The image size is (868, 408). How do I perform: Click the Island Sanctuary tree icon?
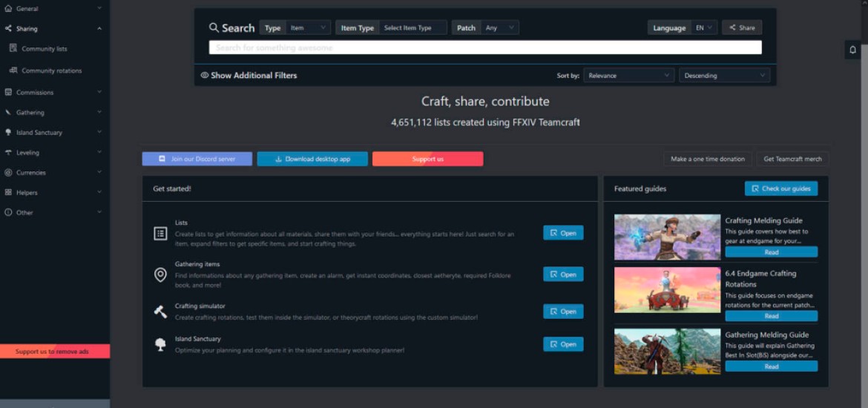(160, 344)
